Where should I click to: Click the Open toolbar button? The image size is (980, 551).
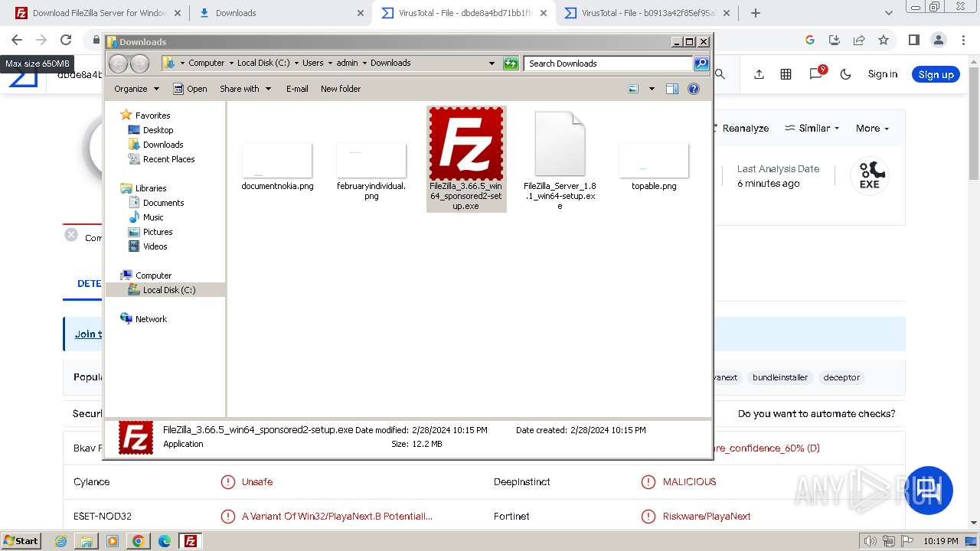click(190, 89)
